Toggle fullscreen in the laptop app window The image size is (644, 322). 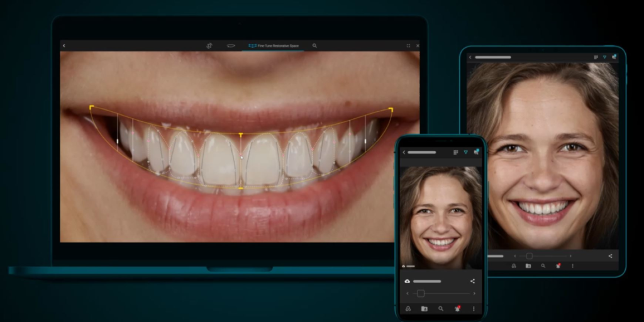pos(408,46)
